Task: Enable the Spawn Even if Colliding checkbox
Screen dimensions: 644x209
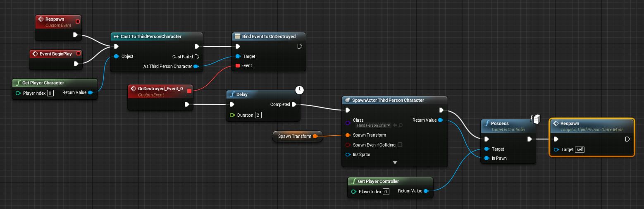Action: tap(400, 145)
